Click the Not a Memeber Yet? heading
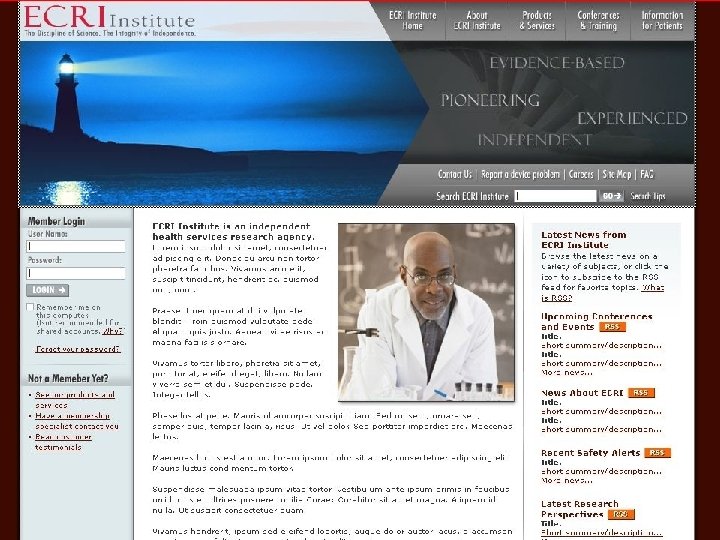720x540 pixels. 68,378
